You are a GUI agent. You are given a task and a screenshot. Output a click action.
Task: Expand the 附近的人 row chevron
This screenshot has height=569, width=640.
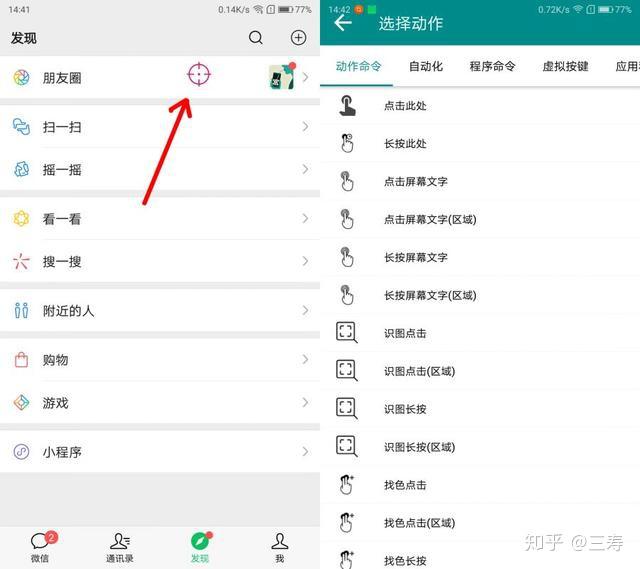(305, 310)
